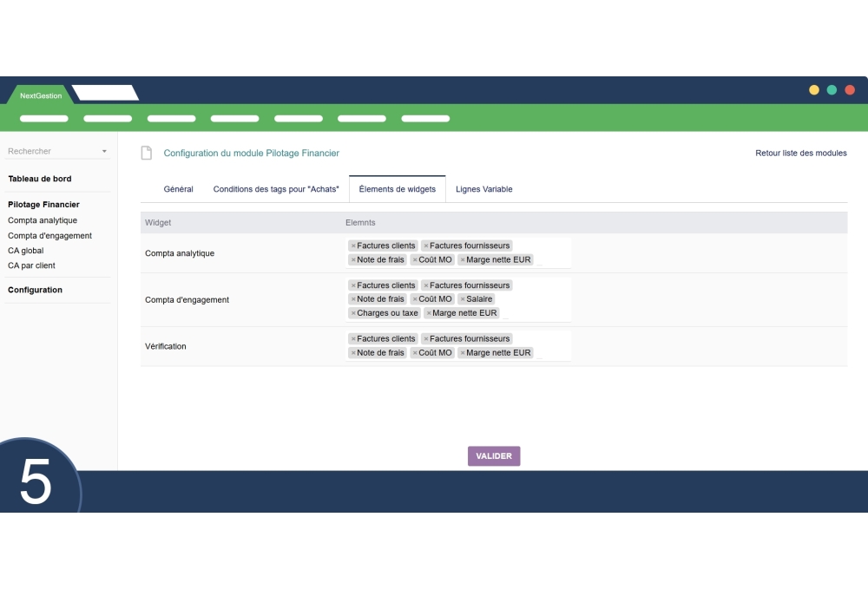Follow the "Retour liste des modules" link

tap(800, 153)
